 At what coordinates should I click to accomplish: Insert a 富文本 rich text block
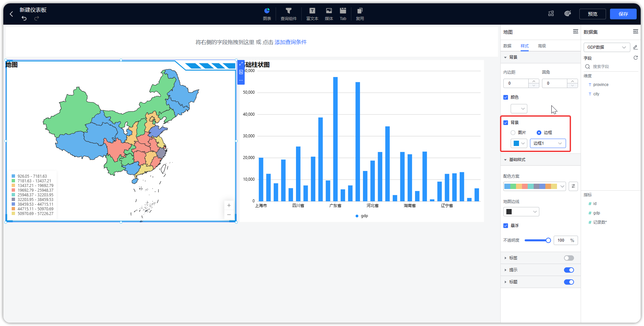[x=312, y=14]
